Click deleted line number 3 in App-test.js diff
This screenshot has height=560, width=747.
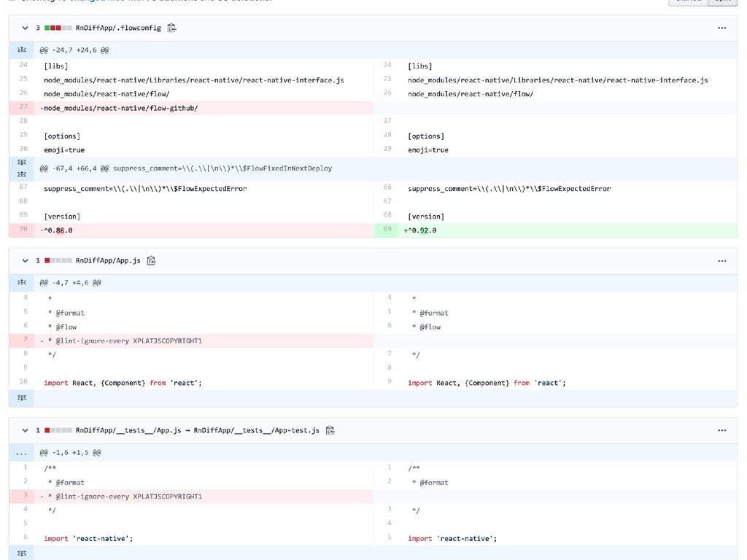tap(21, 496)
